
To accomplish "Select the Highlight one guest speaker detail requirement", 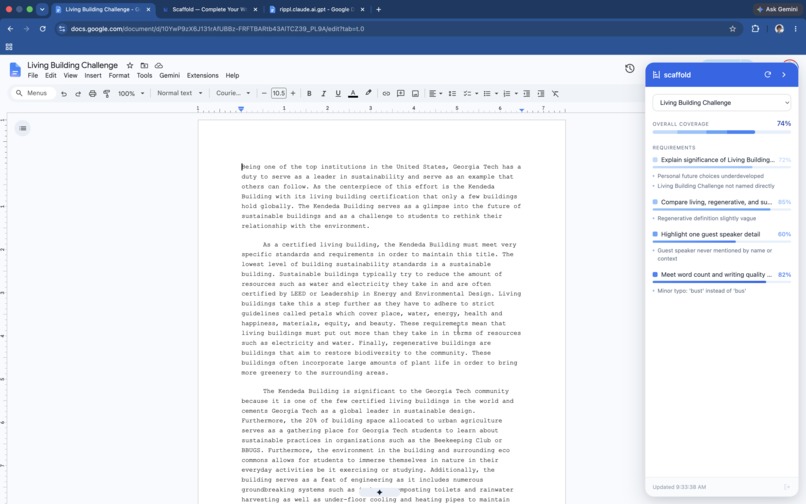I will (x=722, y=235).
